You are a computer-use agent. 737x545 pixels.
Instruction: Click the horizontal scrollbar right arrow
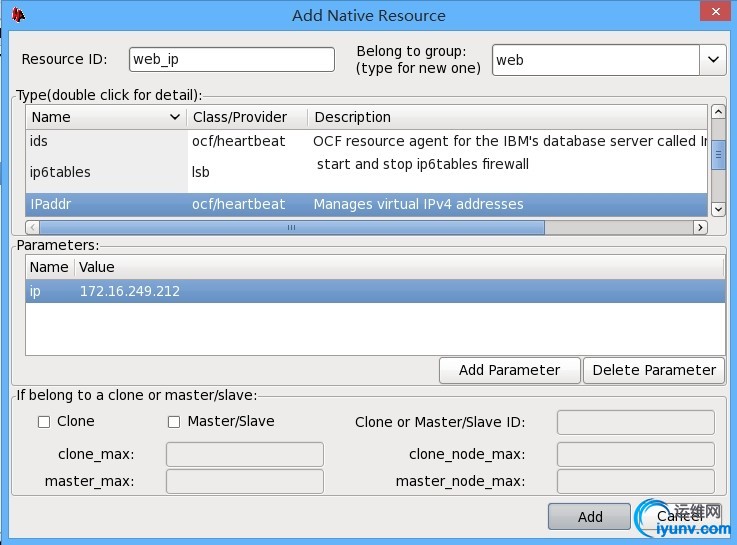point(700,227)
